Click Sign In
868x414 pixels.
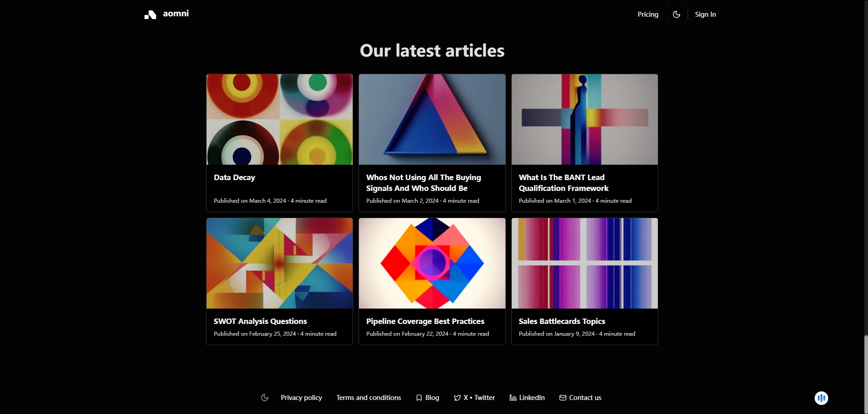point(705,14)
